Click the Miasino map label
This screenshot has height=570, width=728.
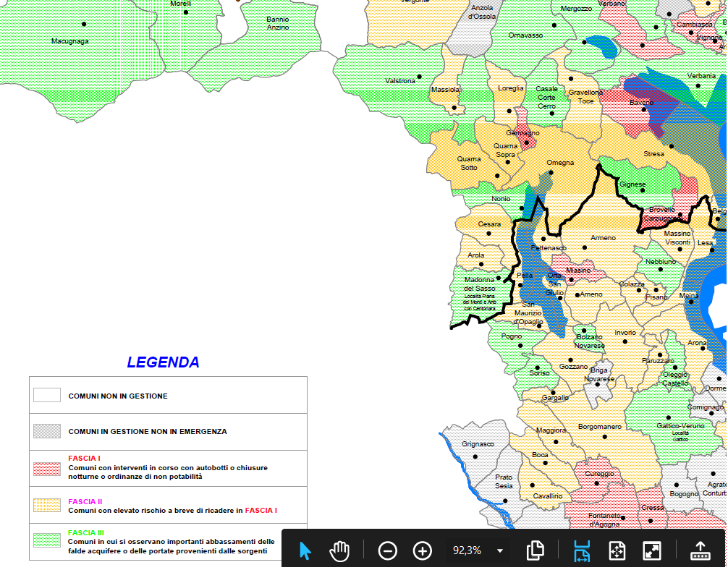(x=578, y=270)
